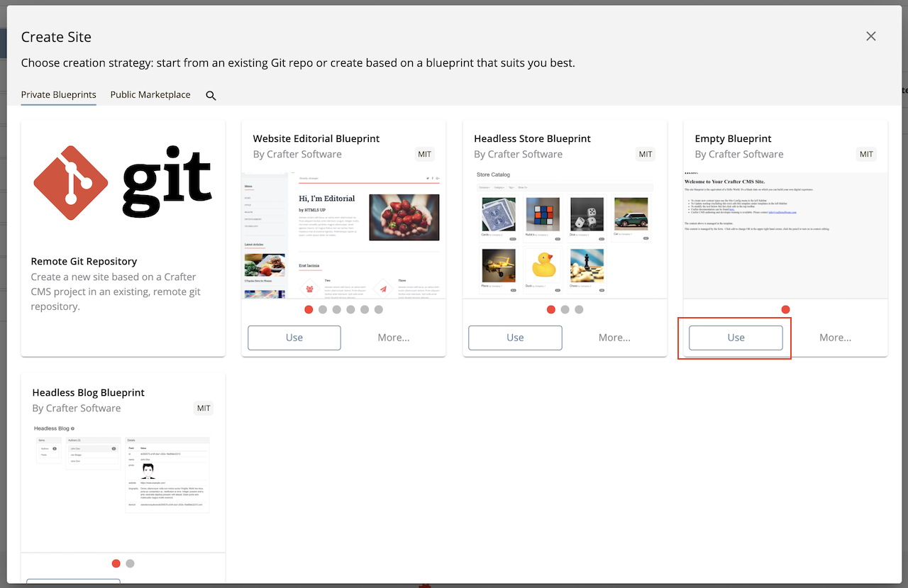Use the Empty Blueprint

pyautogui.click(x=736, y=338)
